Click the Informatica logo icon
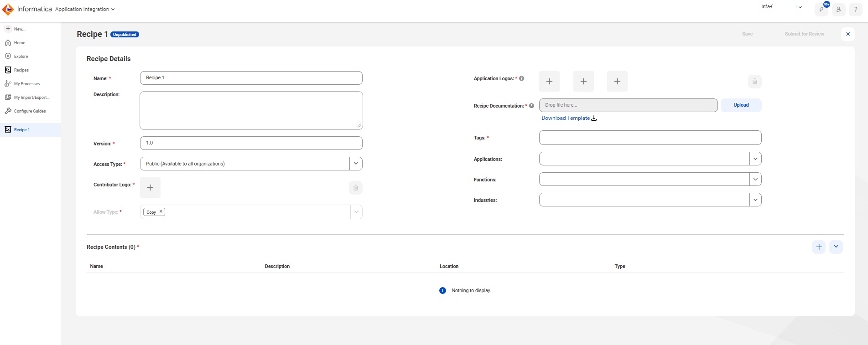The width and height of the screenshot is (868, 345). coord(8,9)
